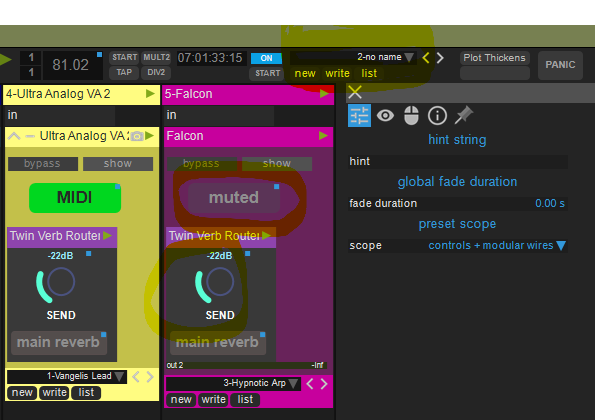This screenshot has width=595, height=420.
Task: Toggle the main reverb button in the Falcon rack
Action: 218,343
